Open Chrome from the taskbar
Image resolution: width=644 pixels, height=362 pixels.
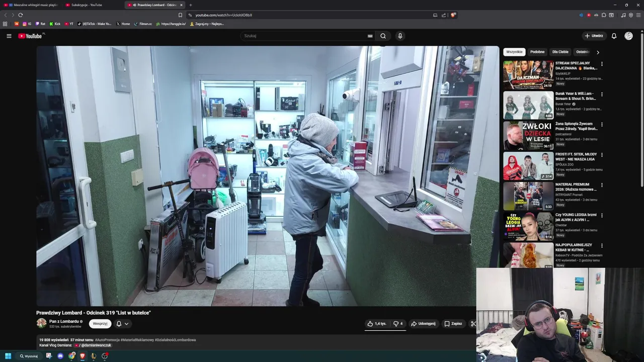[72, 356]
